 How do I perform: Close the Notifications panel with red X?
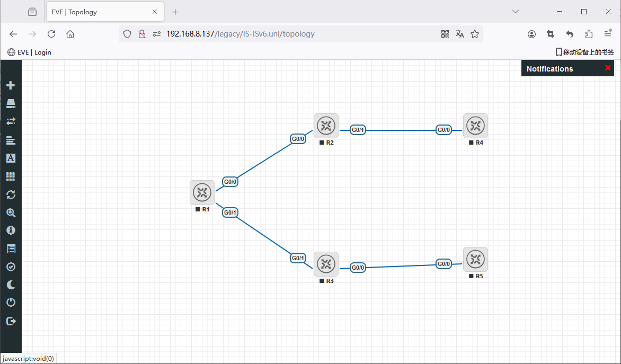tap(608, 68)
